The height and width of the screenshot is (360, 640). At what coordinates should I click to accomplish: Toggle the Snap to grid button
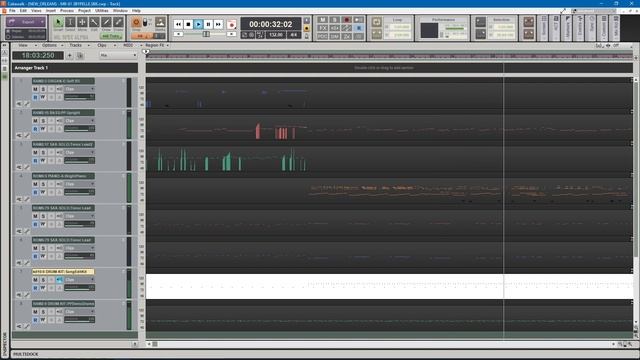[x=136, y=22]
